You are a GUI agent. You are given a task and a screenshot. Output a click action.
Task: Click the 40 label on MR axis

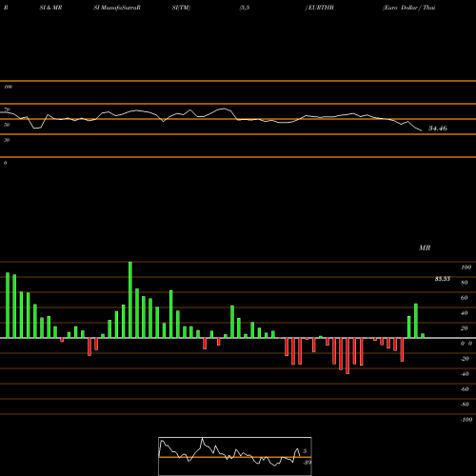tap(465, 313)
